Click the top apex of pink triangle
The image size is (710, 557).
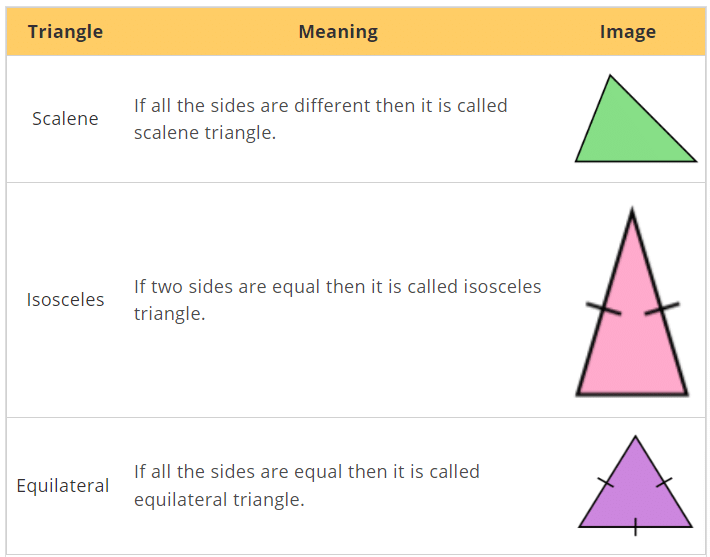(632, 212)
